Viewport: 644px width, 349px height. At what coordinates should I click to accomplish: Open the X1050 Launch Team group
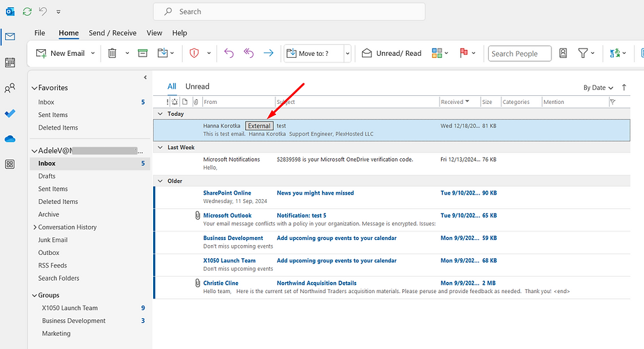click(x=70, y=308)
